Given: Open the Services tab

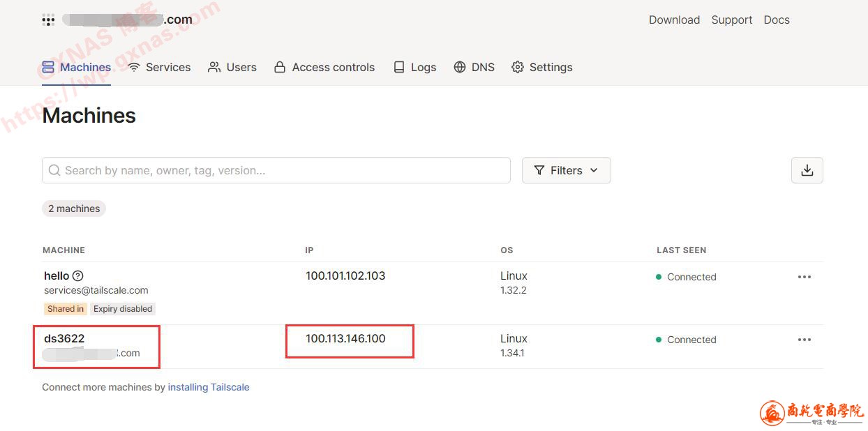Looking at the screenshot, I should (159, 67).
